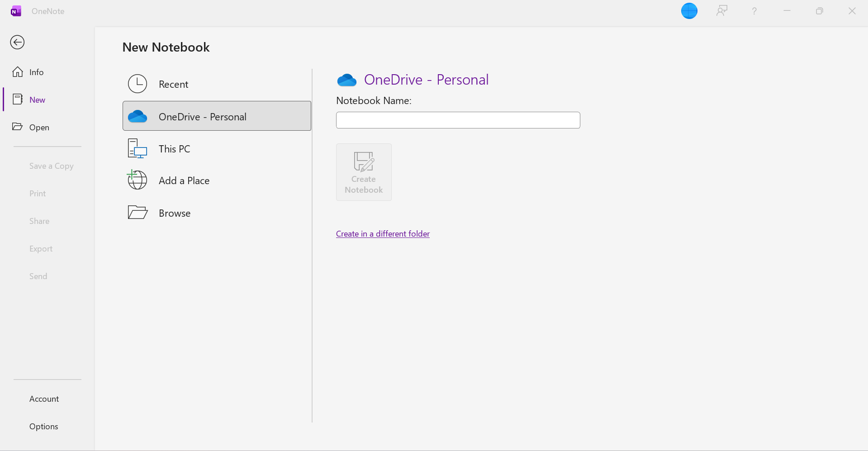Open Create in a different folder link
Viewport: 868px width, 451px height.
(x=383, y=233)
